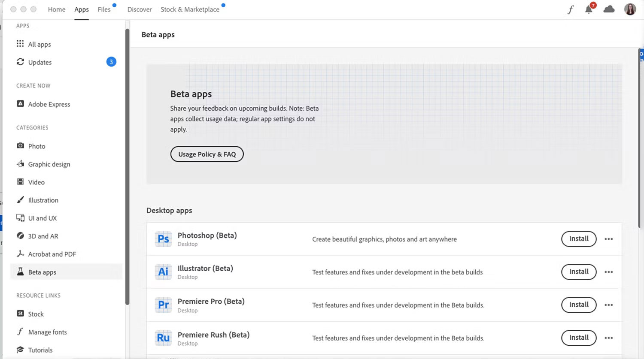Open the Stock & Marketplace tab
Image resolution: width=644 pixels, height=359 pixels.
[190, 9]
